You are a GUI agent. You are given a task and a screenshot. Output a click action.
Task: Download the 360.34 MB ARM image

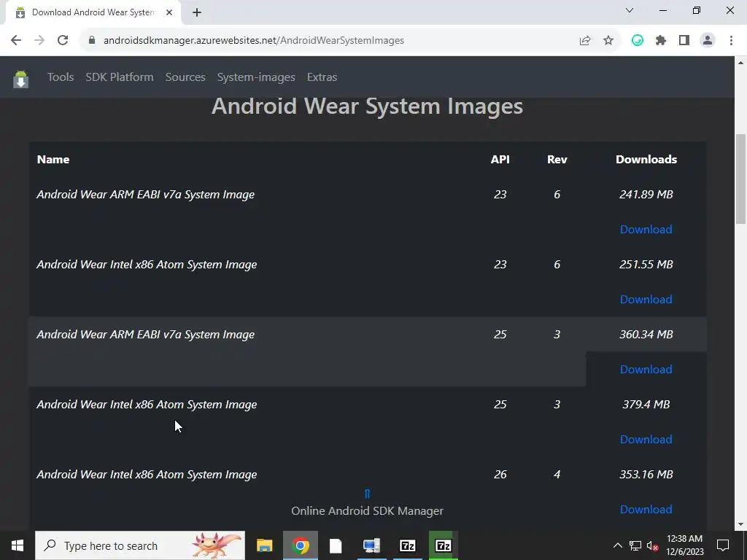coord(646,370)
